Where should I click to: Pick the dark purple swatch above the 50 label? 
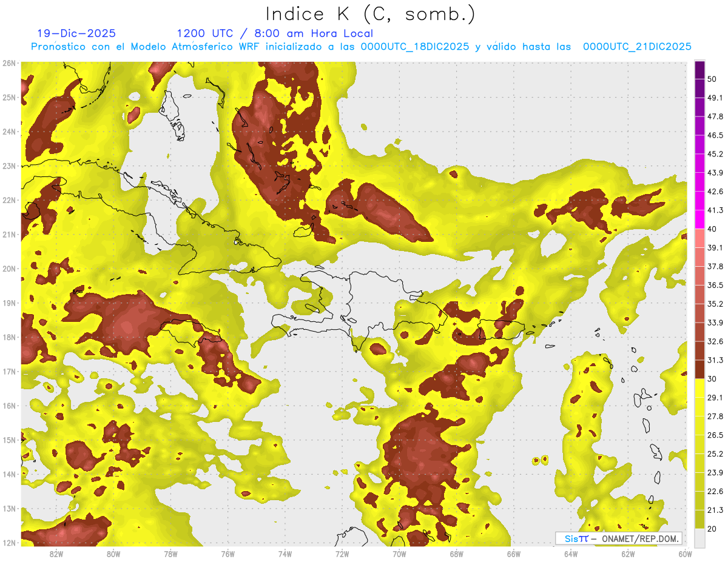click(x=699, y=70)
